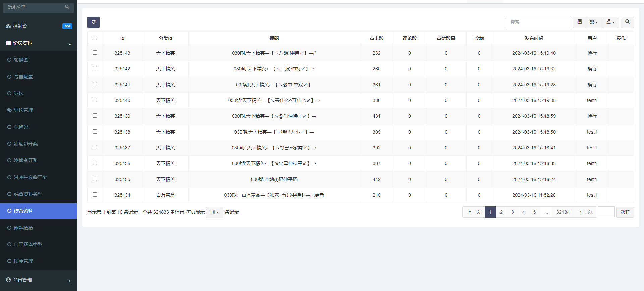Click user cell test1 in row 325140
Viewport: 644px width, 291px height.
pyautogui.click(x=592, y=100)
